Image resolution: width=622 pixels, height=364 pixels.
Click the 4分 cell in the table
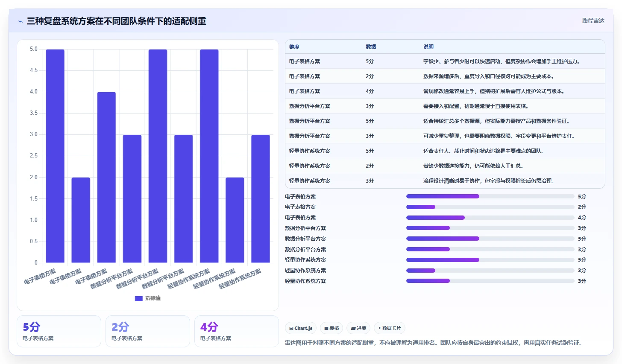370,91
